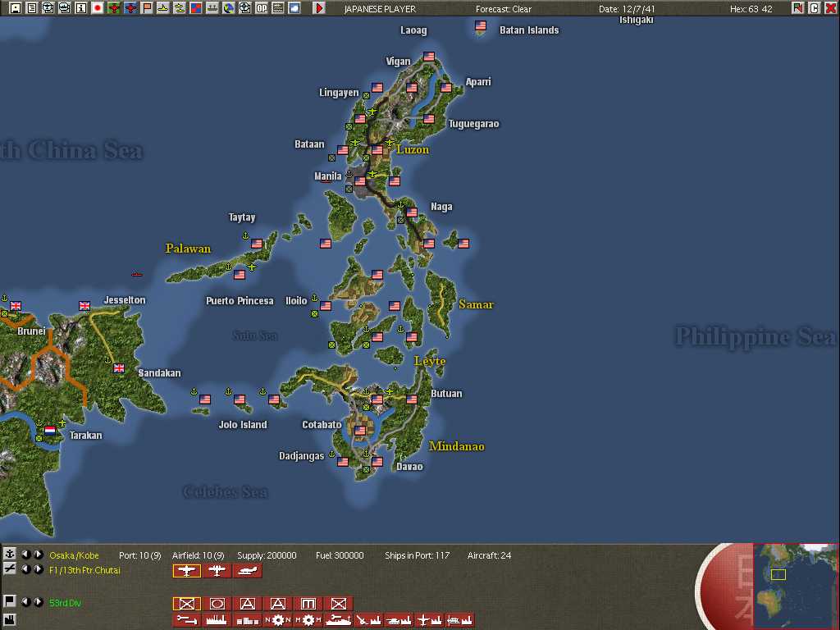Image resolution: width=840 pixels, height=630 pixels.
Task: Click the 'Date: 12/7/41' status text
Action: click(x=627, y=8)
